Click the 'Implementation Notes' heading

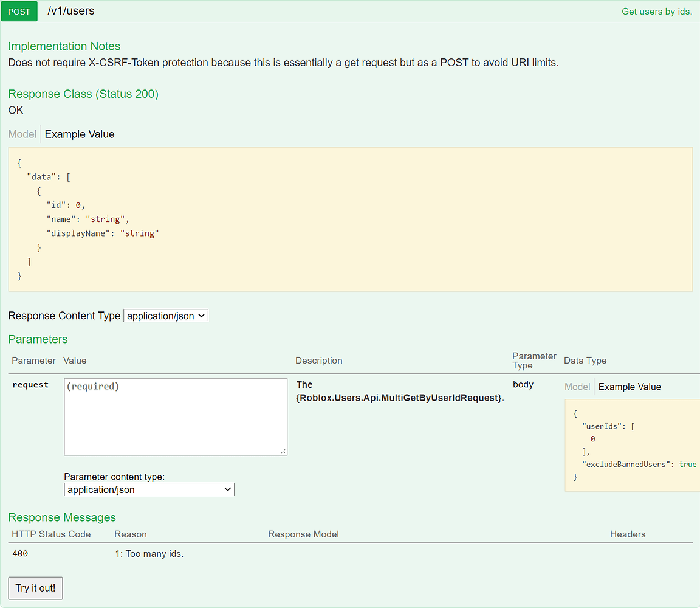click(64, 46)
